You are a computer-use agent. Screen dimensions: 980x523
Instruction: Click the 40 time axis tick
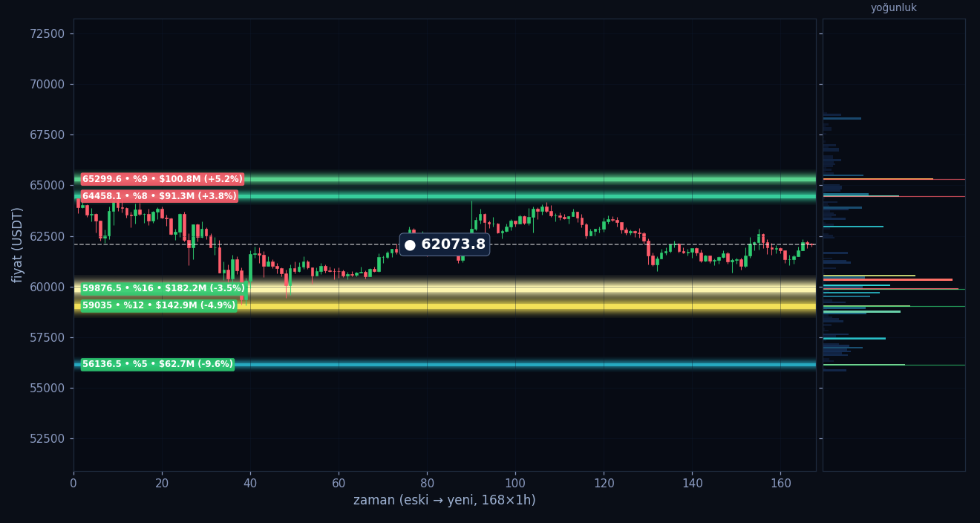(250, 484)
